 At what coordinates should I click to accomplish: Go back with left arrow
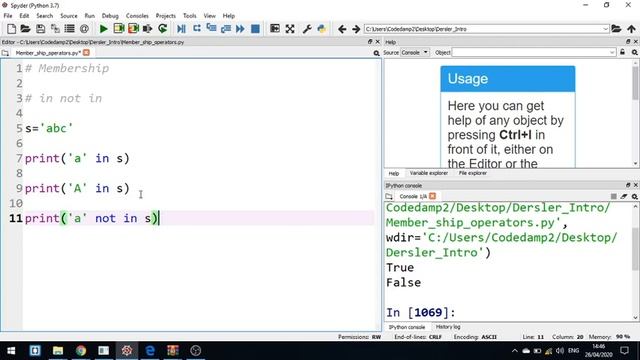(x=342, y=29)
